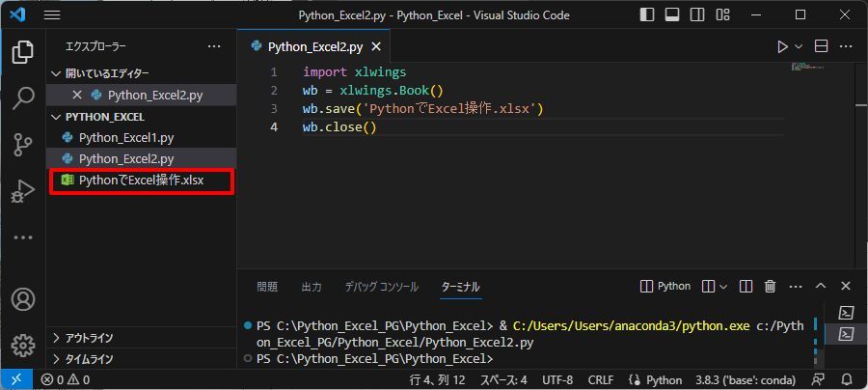Show errors and warnings count
Image resolution: width=868 pixels, height=390 pixels.
tap(66, 380)
